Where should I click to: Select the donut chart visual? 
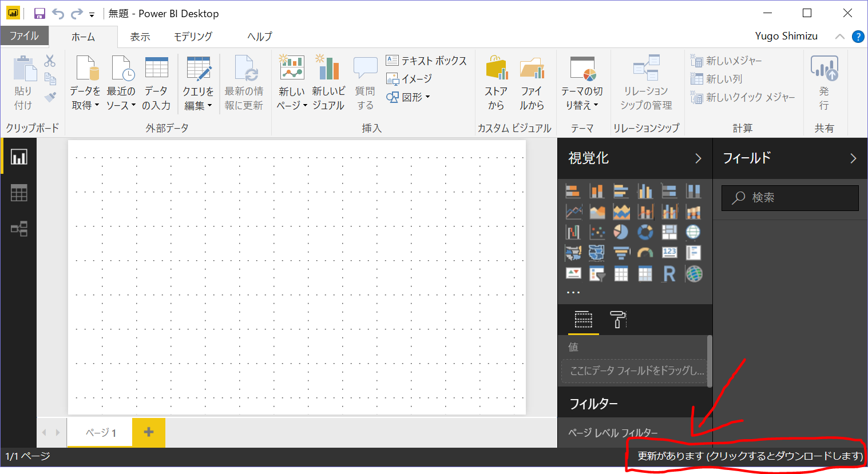pyautogui.click(x=645, y=232)
